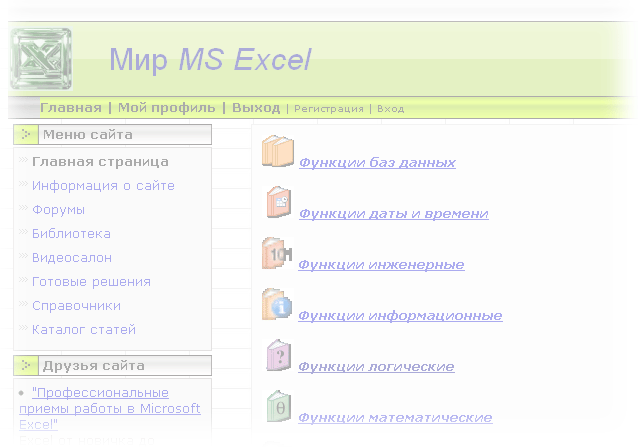Follow the Функции даты и времени link
Viewport: 638px width, 447px height.
[x=393, y=214]
